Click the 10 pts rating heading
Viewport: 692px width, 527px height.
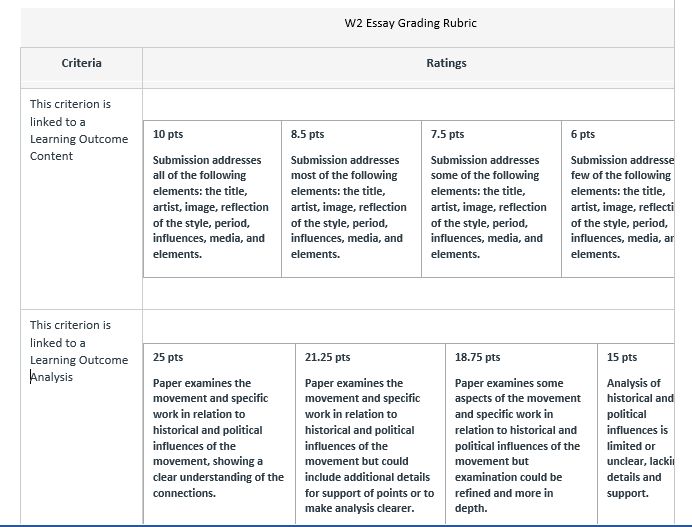(x=168, y=134)
